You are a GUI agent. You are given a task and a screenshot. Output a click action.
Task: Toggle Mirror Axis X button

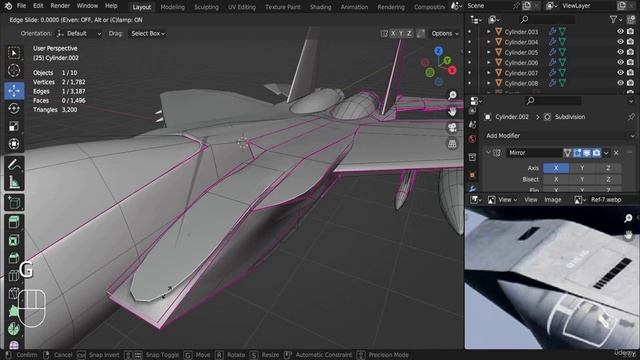[556, 168]
